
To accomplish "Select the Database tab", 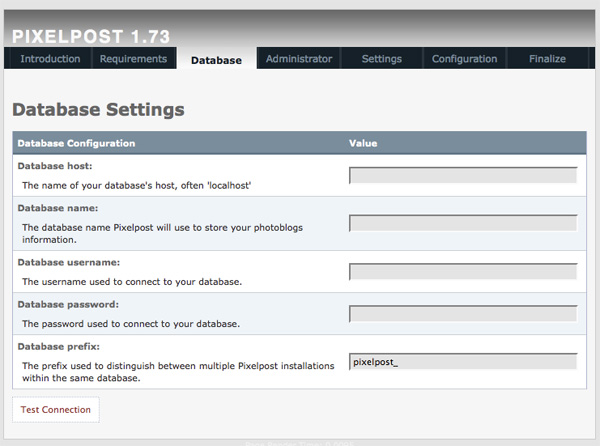I will pos(216,60).
